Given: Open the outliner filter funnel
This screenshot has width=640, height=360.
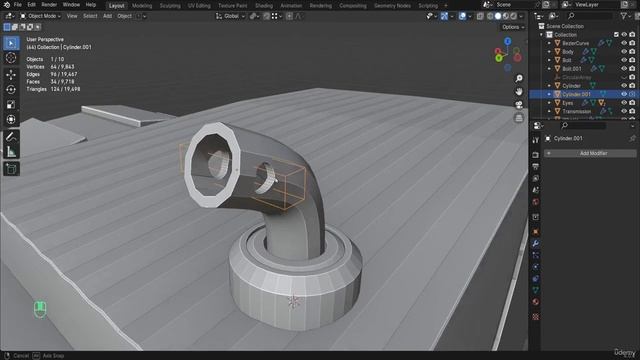Looking at the screenshot, I should click(x=624, y=16).
